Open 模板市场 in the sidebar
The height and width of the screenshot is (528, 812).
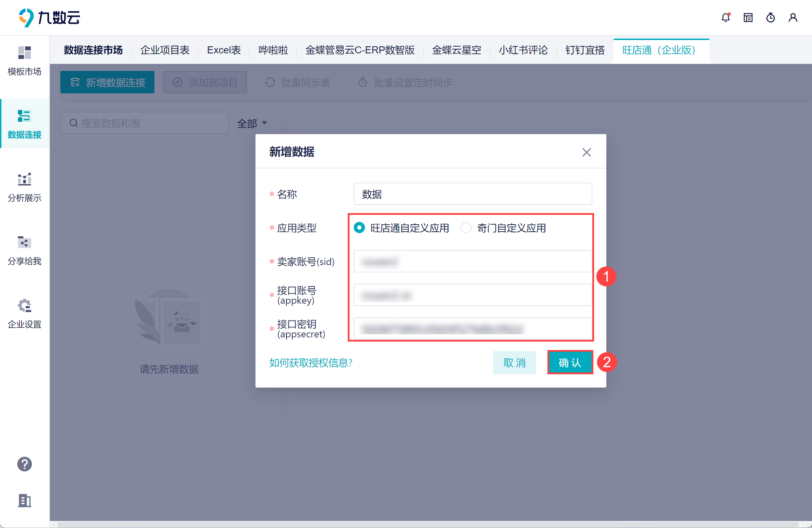25,61
